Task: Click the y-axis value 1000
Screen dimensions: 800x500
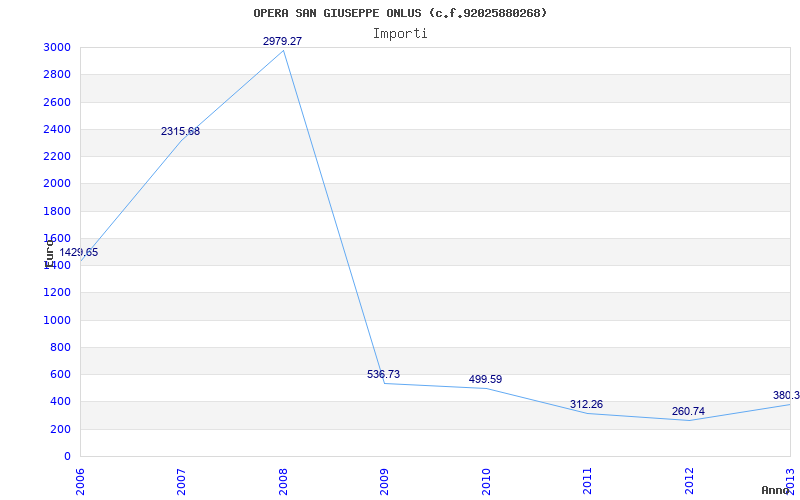Action: (58, 320)
